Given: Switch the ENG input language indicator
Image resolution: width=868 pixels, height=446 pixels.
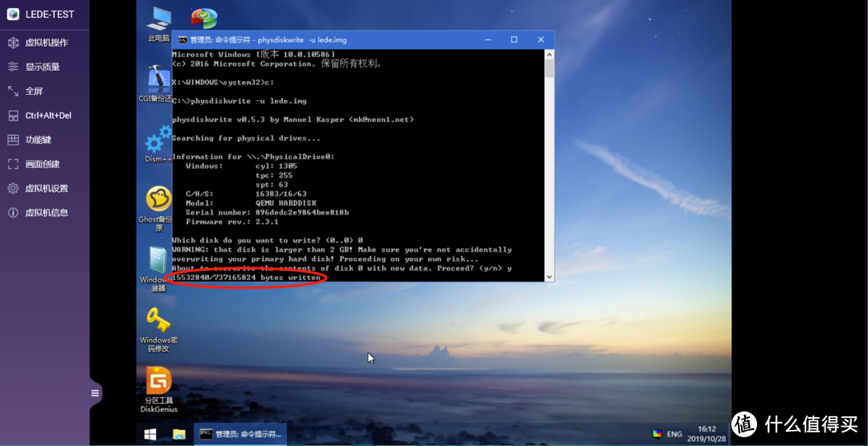Looking at the screenshot, I should tap(674, 434).
